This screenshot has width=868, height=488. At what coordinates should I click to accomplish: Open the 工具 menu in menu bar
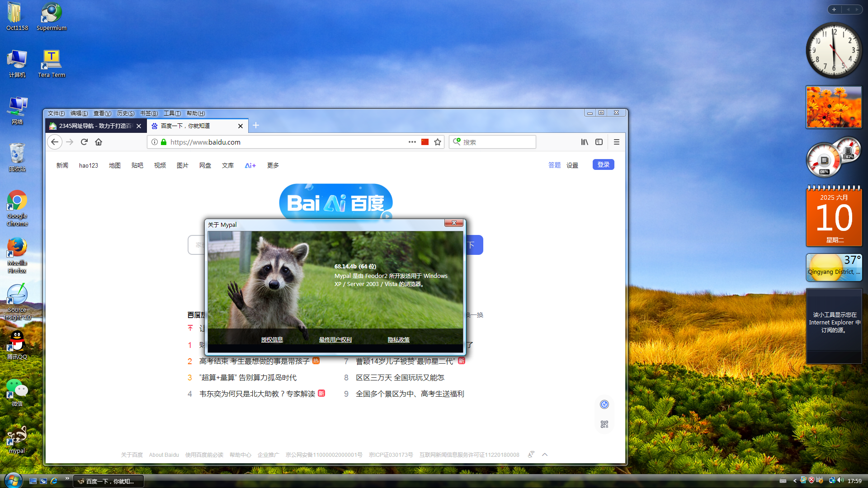click(x=172, y=113)
